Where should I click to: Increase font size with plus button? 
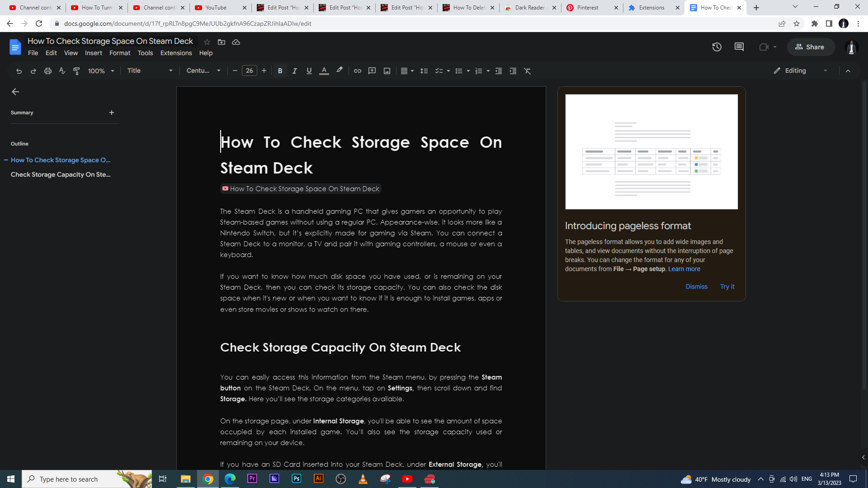point(264,70)
